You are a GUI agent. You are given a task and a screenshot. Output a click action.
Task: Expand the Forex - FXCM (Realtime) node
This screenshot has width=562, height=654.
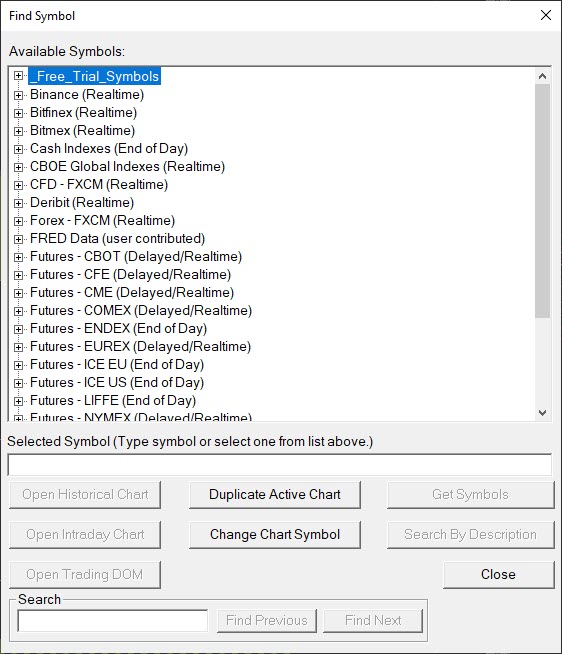click(x=18, y=221)
